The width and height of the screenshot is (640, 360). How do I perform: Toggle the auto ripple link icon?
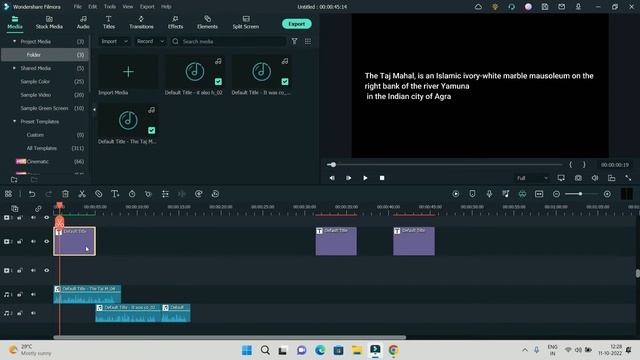(x=38, y=209)
